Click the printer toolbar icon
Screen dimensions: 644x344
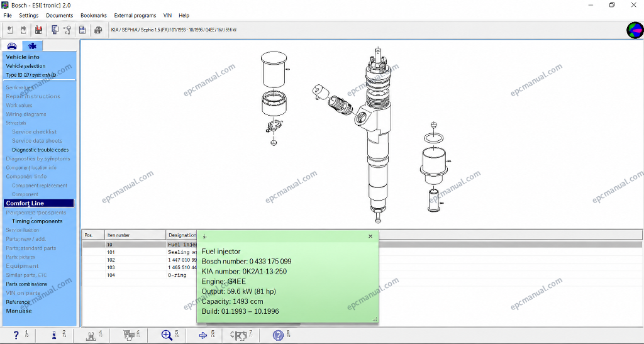(x=98, y=30)
